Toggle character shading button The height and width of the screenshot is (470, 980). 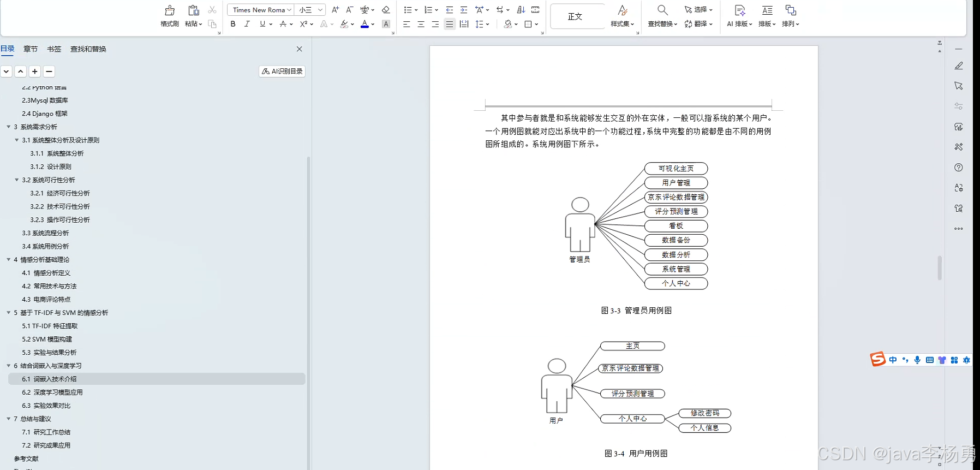coord(386,24)
